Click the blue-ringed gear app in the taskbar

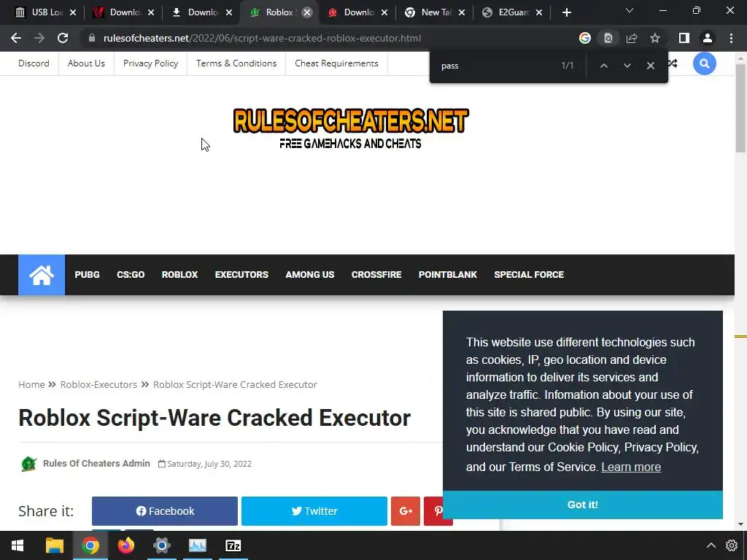click(161, 545)
